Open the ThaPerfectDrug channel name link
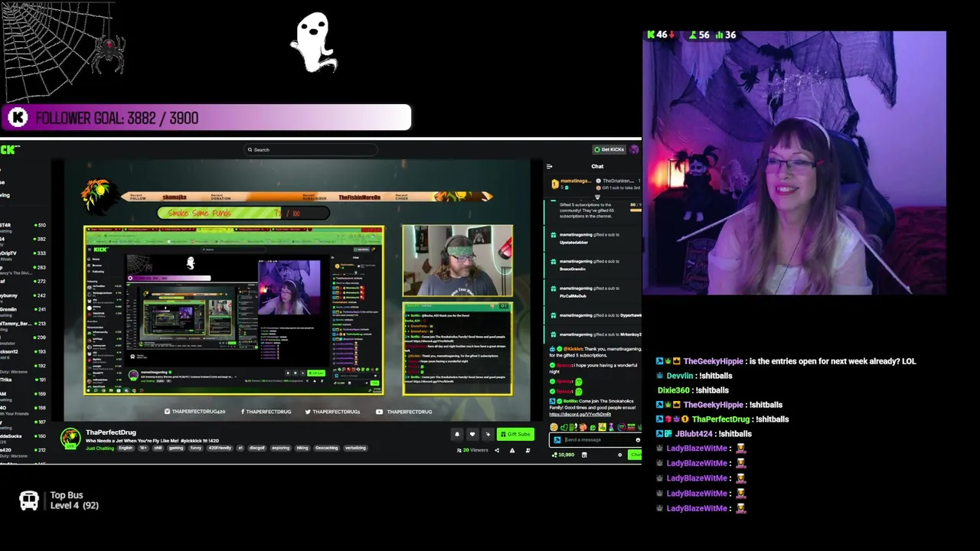980x551 pixels. tap(111, 432)
